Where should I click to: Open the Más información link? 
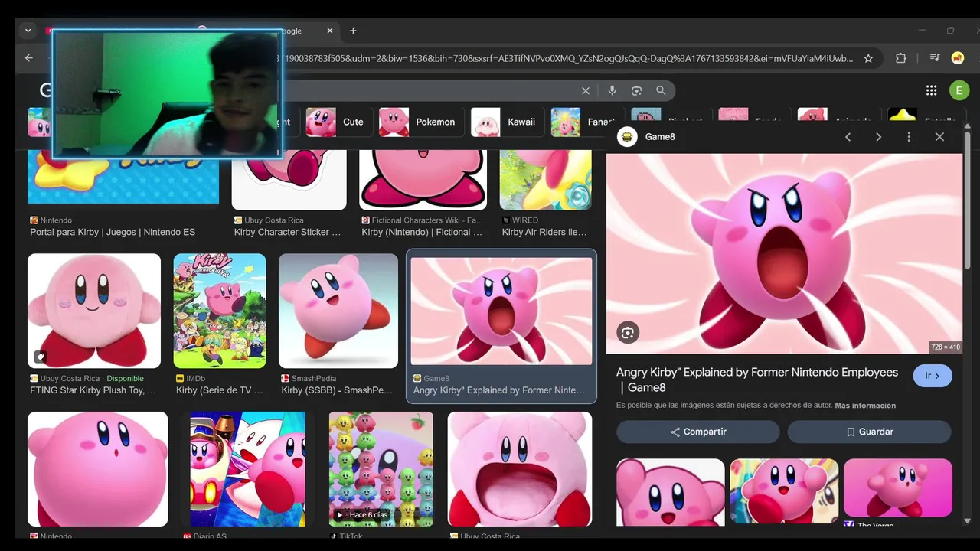click(x=865, y=406)
